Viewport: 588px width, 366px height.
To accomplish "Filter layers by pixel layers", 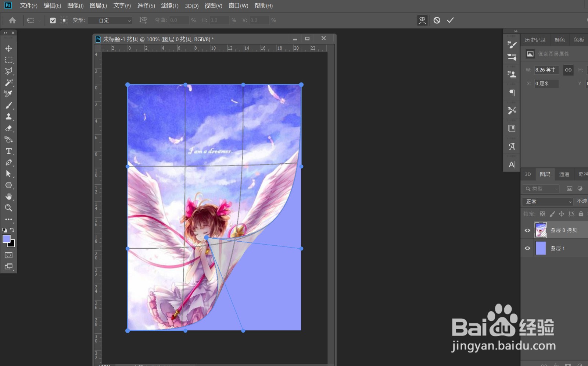I will 569,189.
